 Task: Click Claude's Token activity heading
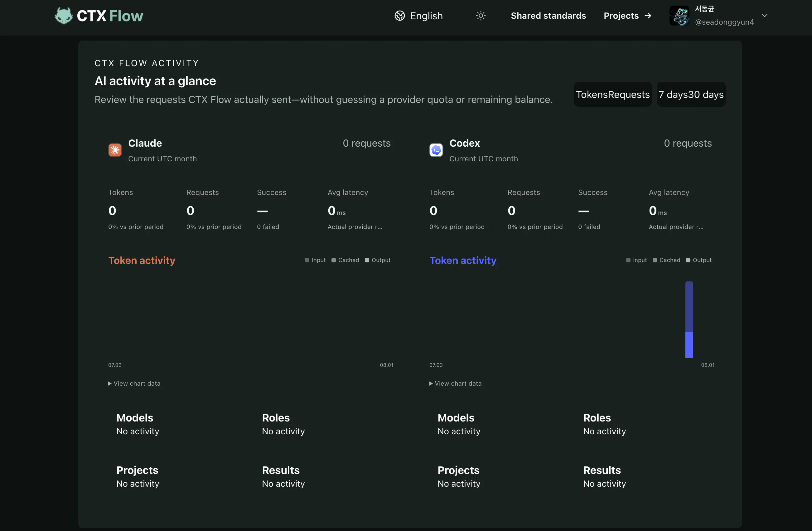[142, 261]
